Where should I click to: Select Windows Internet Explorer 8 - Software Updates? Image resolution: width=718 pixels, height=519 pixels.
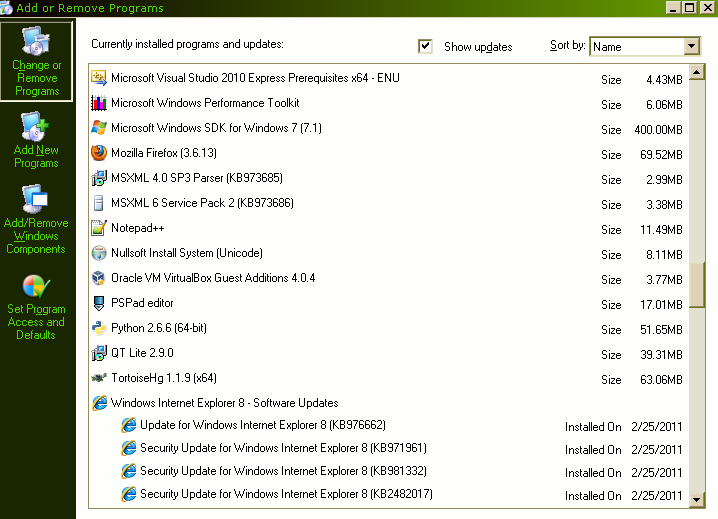pos(388,403)
